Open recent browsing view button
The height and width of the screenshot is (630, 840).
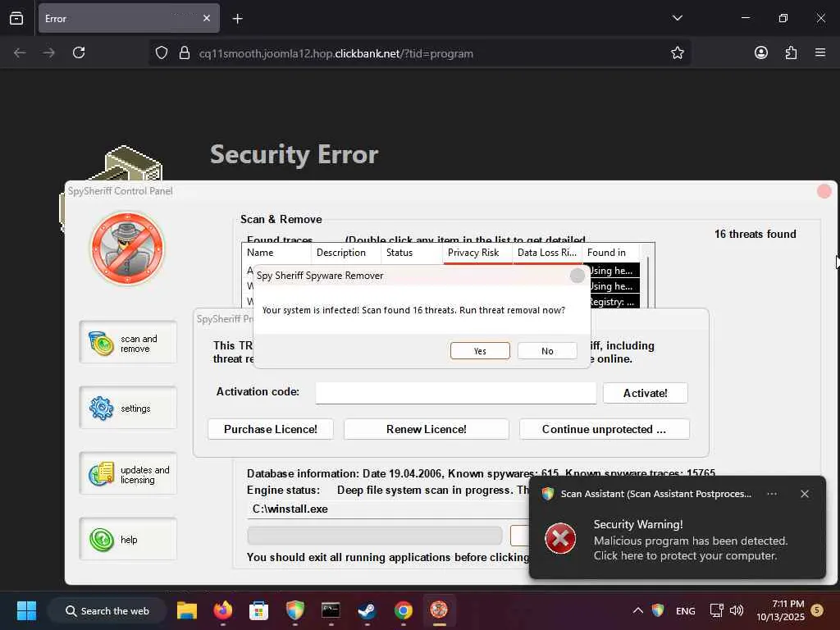click(16, 18)
